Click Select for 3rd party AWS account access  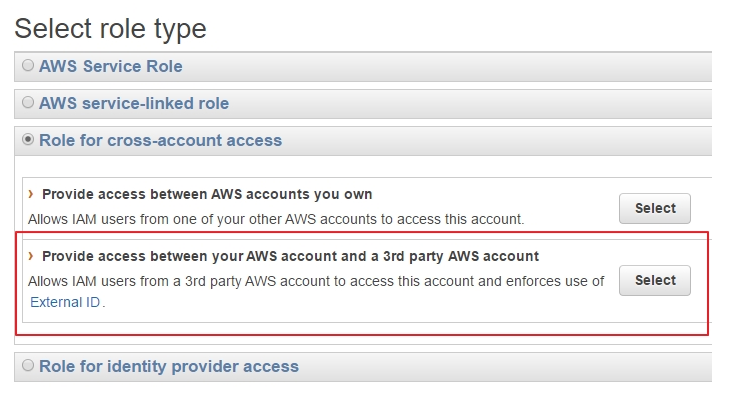coord(655,280)
